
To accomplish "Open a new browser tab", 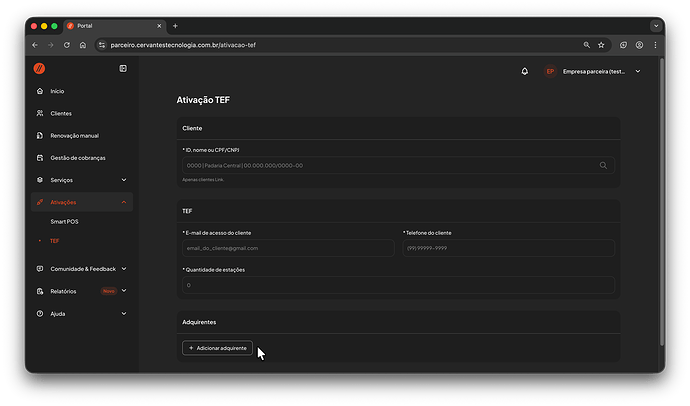I will (x=175, y=26).
